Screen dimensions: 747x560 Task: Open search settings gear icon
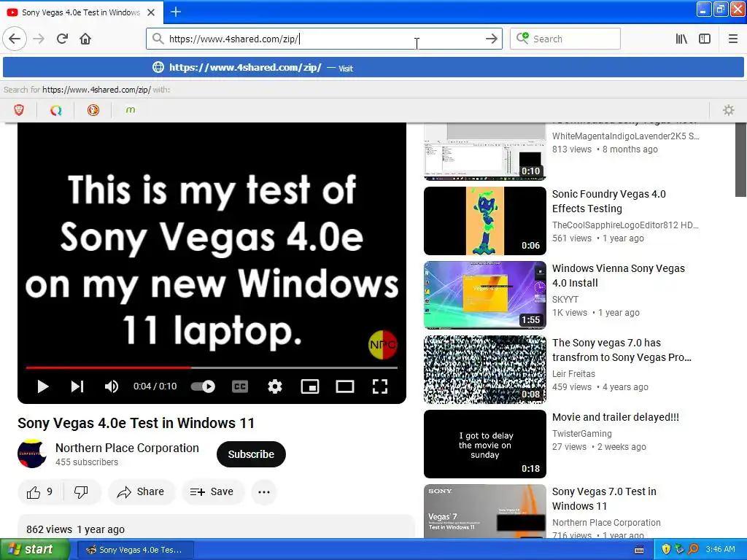point(729,110)
